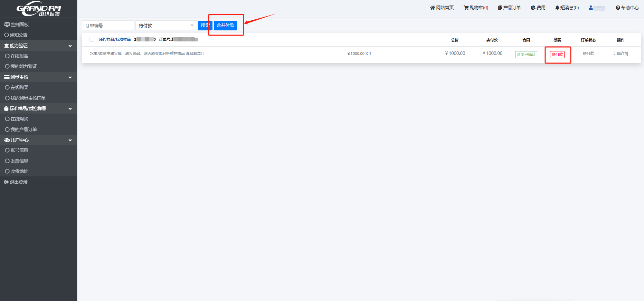Screen dimensions: 644x301
Task: Click the 产品订单 document icon
Action: tap(500, 8)
